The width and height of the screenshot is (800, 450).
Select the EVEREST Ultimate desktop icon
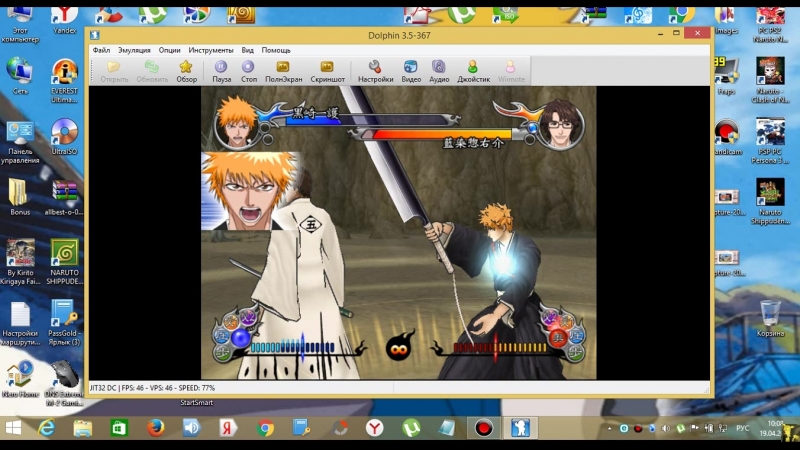[x=64, y=81]
